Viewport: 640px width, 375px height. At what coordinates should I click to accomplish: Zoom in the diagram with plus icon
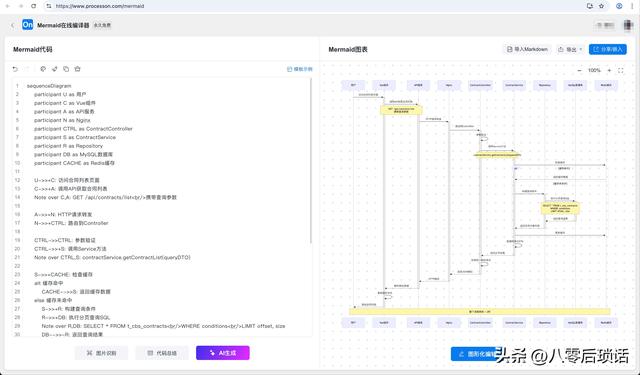[x=609, y=71]
